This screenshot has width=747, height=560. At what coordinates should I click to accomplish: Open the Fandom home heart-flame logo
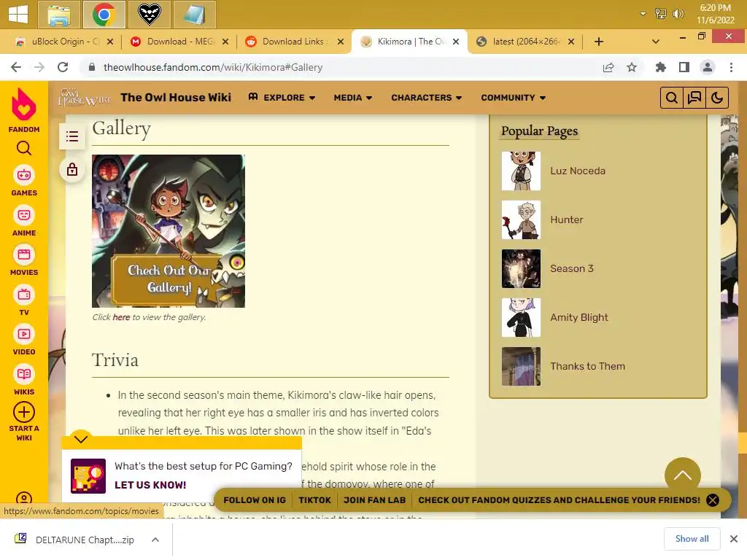[x=24, y=104]
